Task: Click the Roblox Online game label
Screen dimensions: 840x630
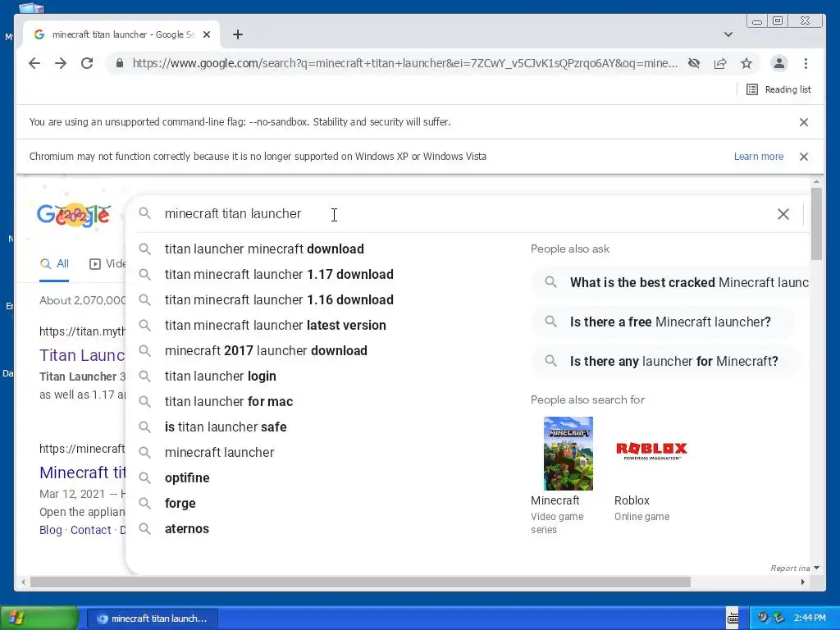Action: (x=641, y=517)
